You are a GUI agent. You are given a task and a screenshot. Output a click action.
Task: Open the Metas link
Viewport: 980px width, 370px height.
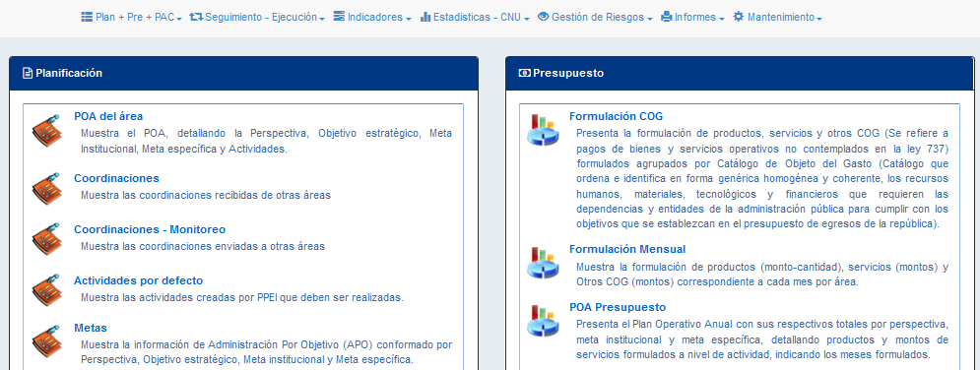coord(91,328)
